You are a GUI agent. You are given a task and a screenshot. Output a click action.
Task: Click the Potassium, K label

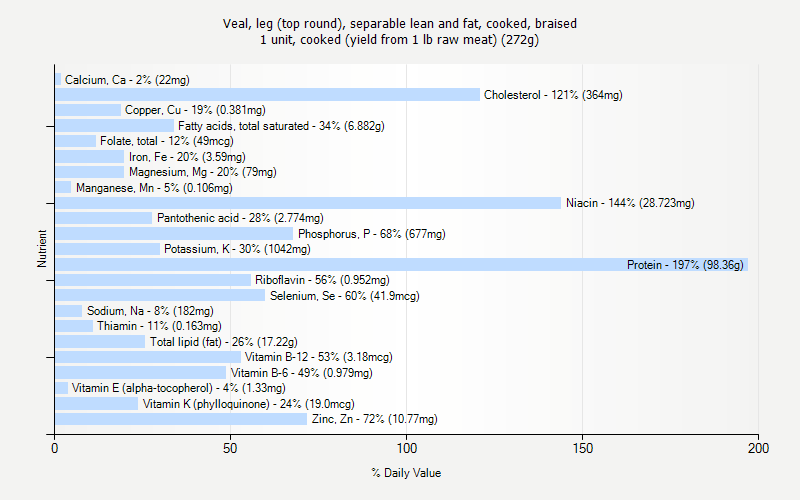click(237, 249)
